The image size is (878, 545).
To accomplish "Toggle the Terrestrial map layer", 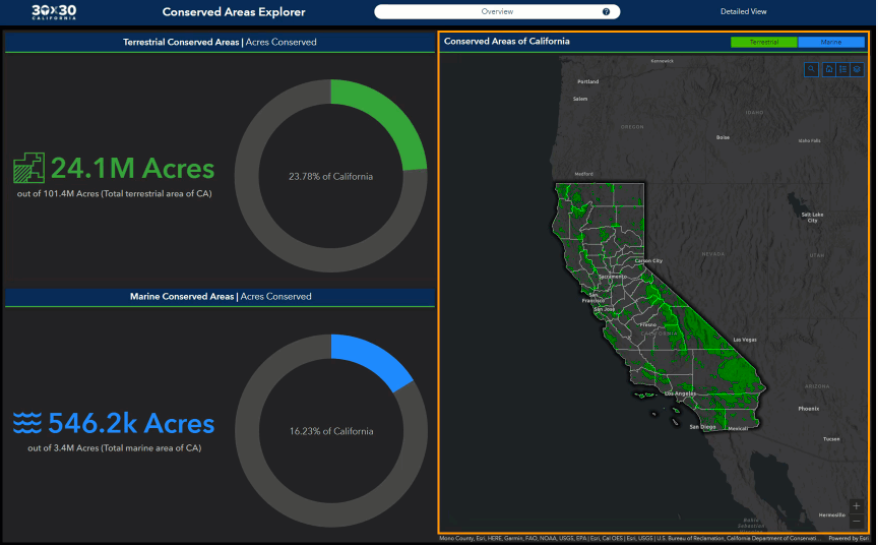I will [x=763, y=42].
